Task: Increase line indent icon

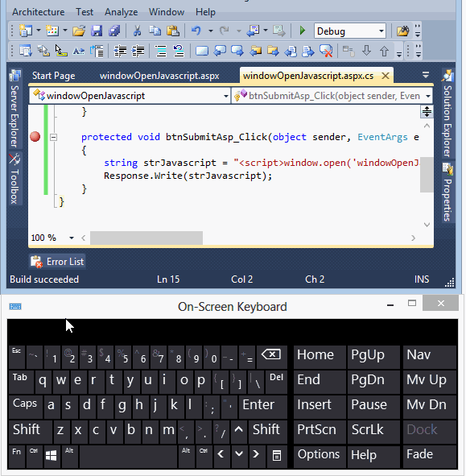Action: tap(138, 51)
